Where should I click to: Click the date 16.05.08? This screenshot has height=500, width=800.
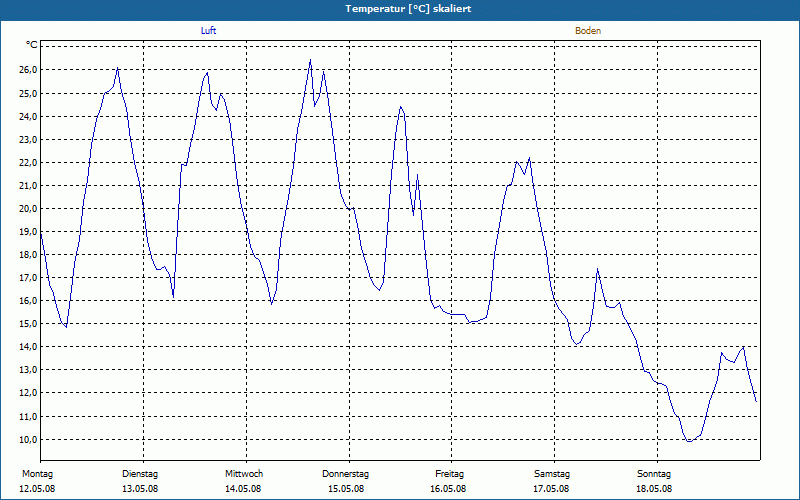(448, 489)
